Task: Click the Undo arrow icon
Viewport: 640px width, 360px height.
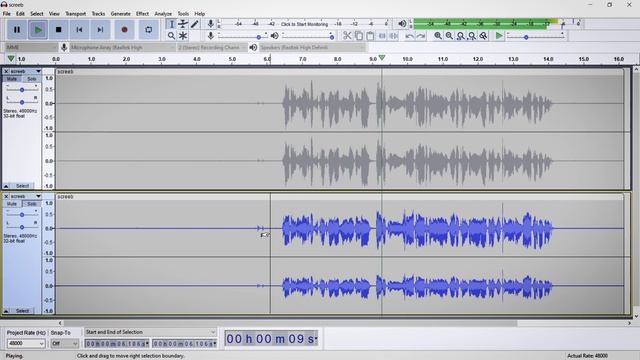Action: tap(409, 36)
